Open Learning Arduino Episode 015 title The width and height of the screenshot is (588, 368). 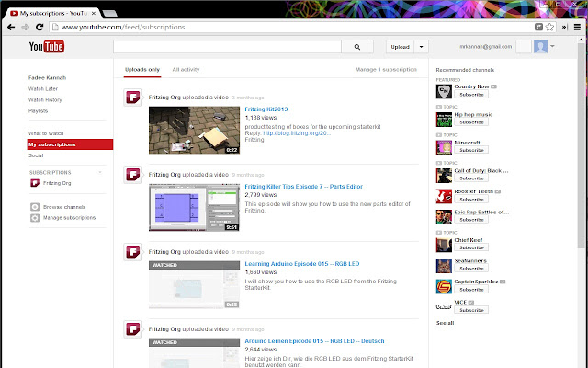(x=302, y=264)
